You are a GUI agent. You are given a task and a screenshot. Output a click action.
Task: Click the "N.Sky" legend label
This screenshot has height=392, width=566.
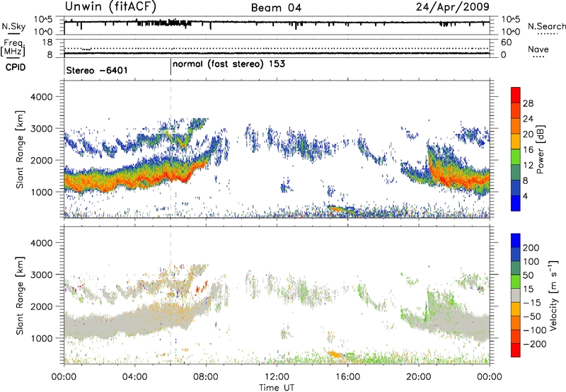tap(13, 26)
